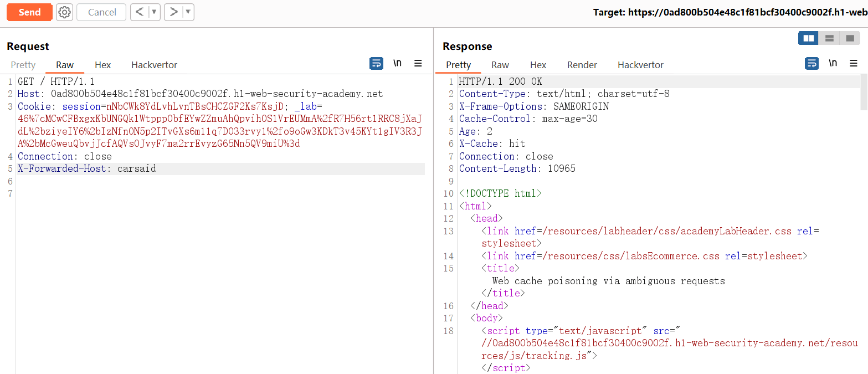The image size is (868, 374).
Task: Expand the back history dropdown arrow
Action: 154,12
